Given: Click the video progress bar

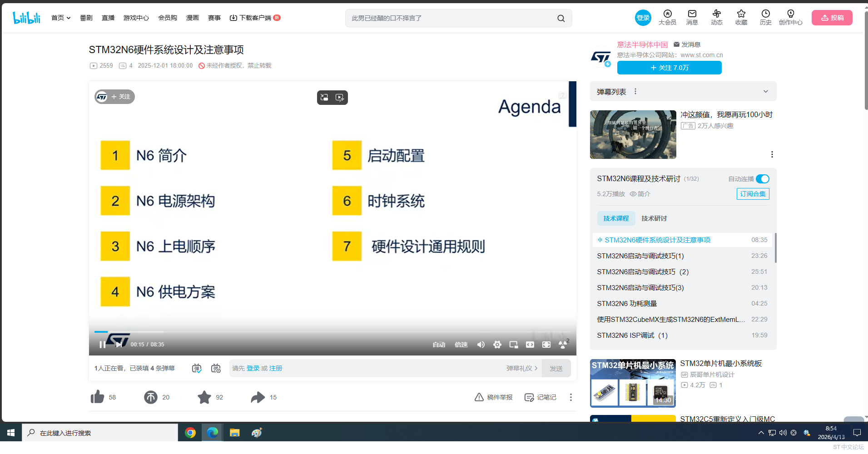Looking at the screenshot, I should click(318, 332).
